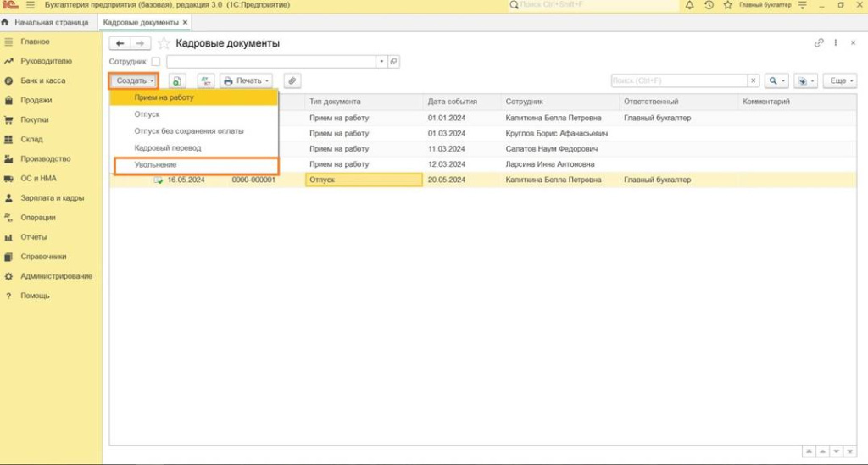Select Отпуск без сохранения оплаты
Screen dimensions: 868x465
[x=188, y=130]
